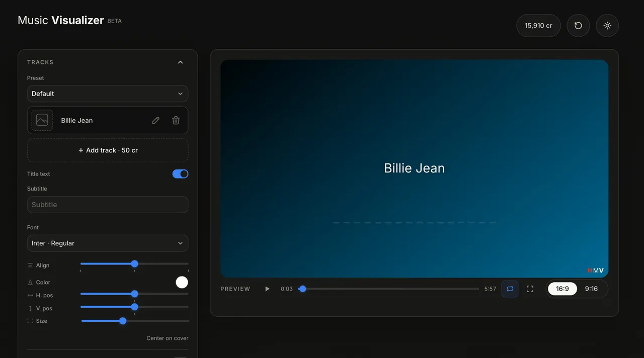The image size is (644, 358).
Task: Add a new track for 50 cr
Action: [x=108, y=150]
